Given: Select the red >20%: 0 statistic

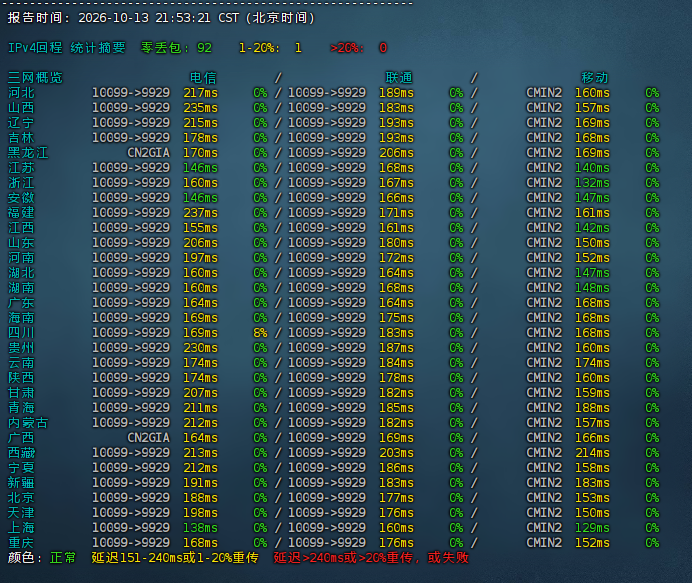Looking at the screenshot, I should point(359,48).
